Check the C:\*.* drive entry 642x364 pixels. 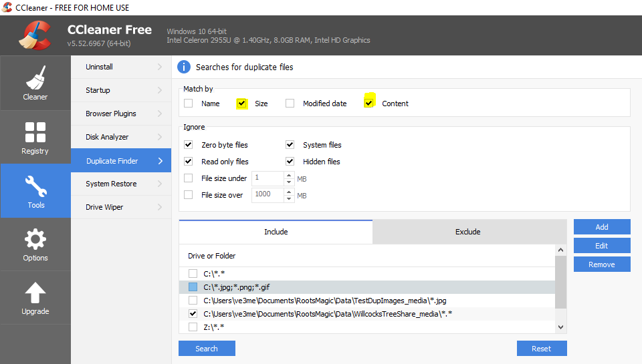(x=193, y=274)
